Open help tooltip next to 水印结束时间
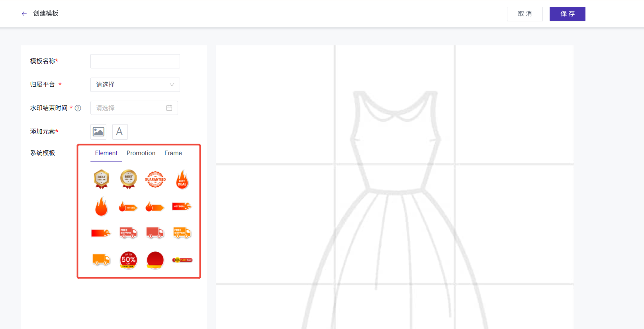 [x=78, y=108]
